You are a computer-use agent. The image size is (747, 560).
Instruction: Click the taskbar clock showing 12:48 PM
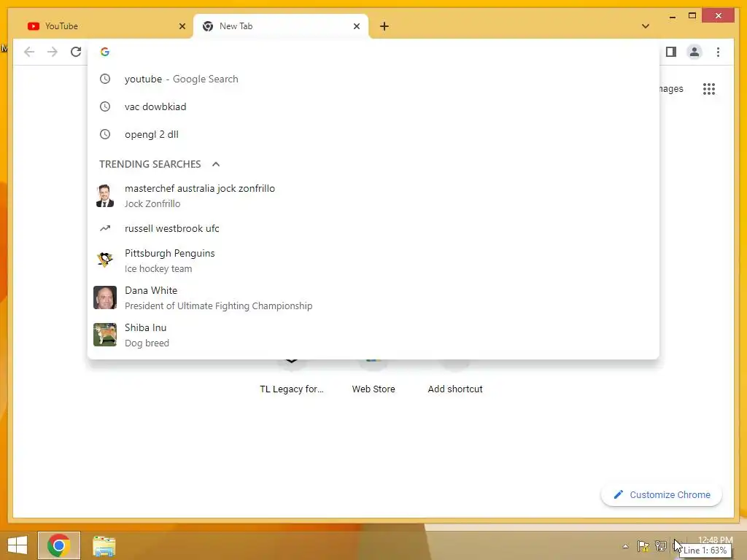coord(715,540)
